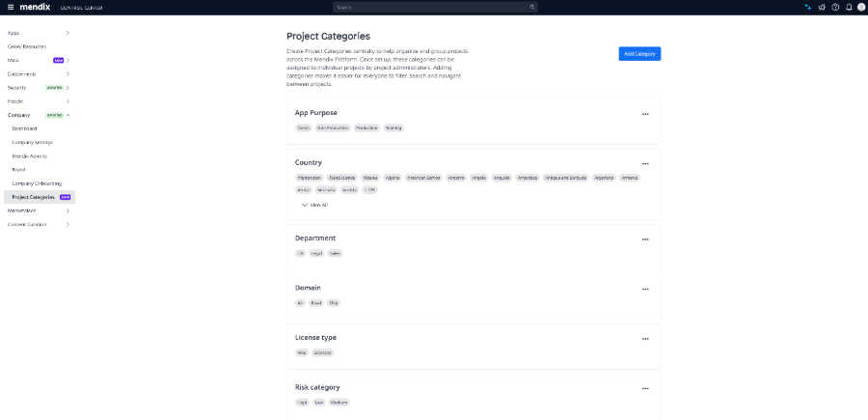Click the Road tag in Domain

click(315, 303)
